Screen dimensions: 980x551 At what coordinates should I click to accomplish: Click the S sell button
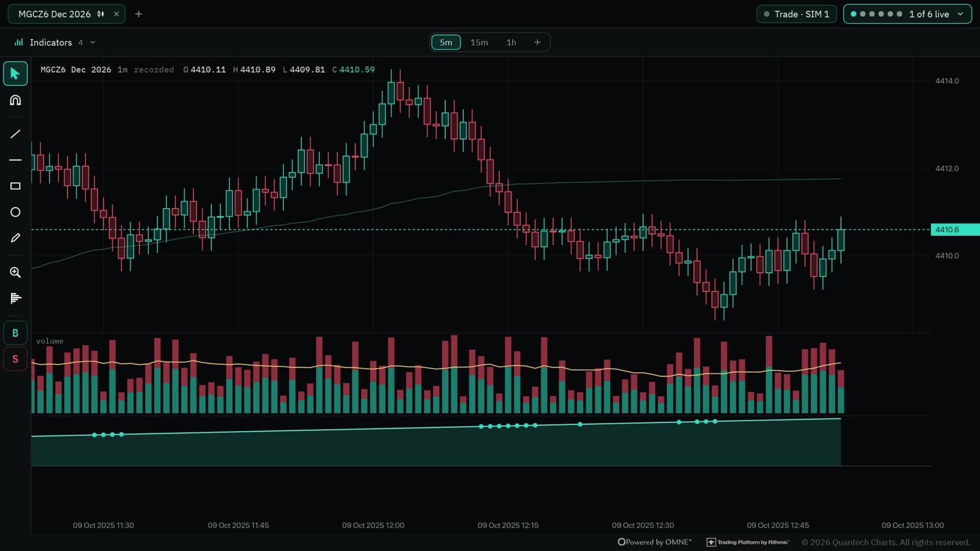pos(15,359)
